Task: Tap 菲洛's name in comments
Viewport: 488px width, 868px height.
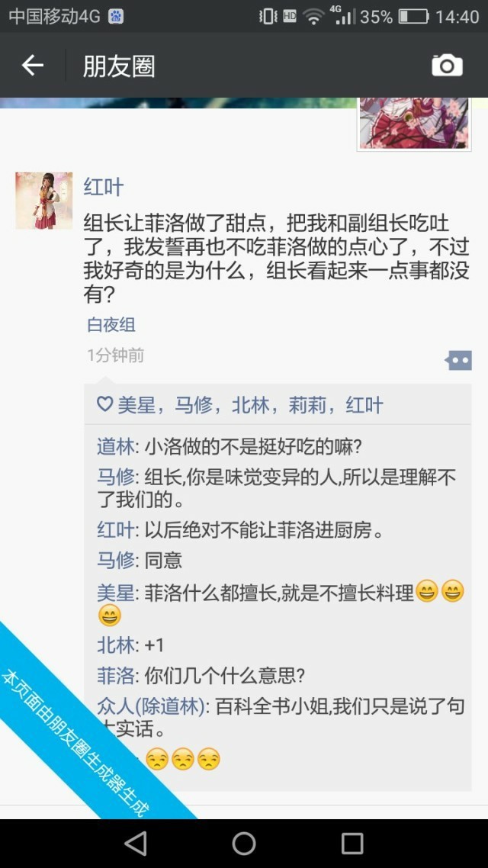Action: pos(116,675)
